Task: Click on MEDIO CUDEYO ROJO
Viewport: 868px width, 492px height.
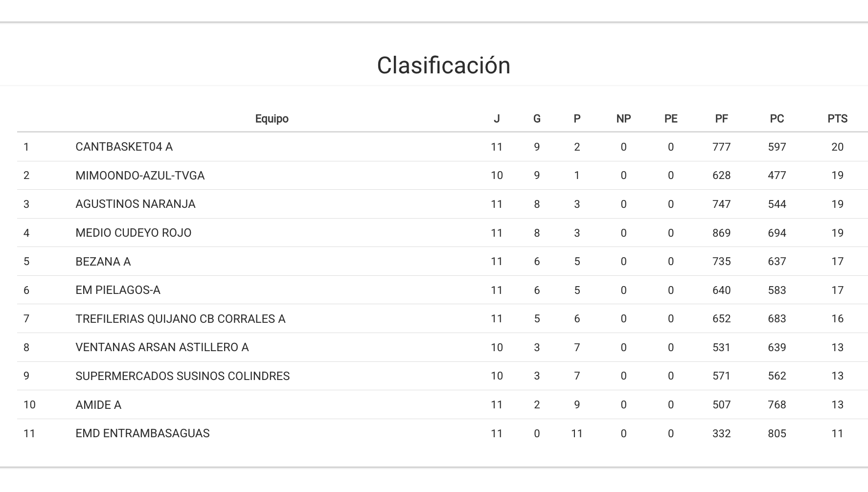Action: (x=133, y=233)
